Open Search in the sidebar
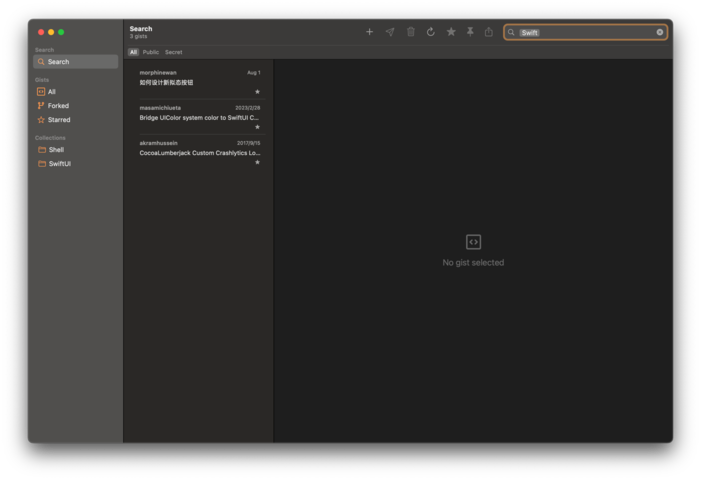The image size is (701, 480). pos(76,62)
